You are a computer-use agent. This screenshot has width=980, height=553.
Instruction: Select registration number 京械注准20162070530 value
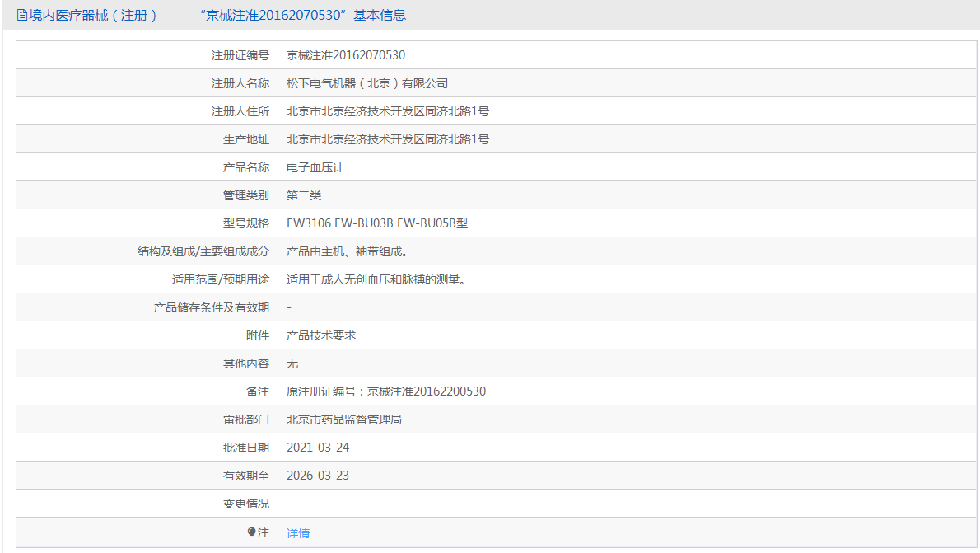346,55
